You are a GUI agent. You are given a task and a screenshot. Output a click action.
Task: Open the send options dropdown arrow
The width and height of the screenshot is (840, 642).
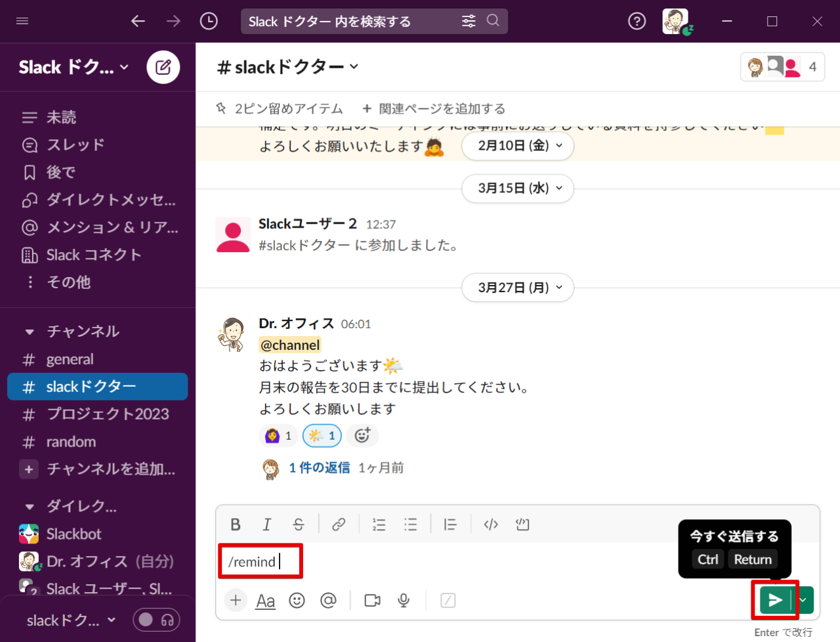click(803, 600)
